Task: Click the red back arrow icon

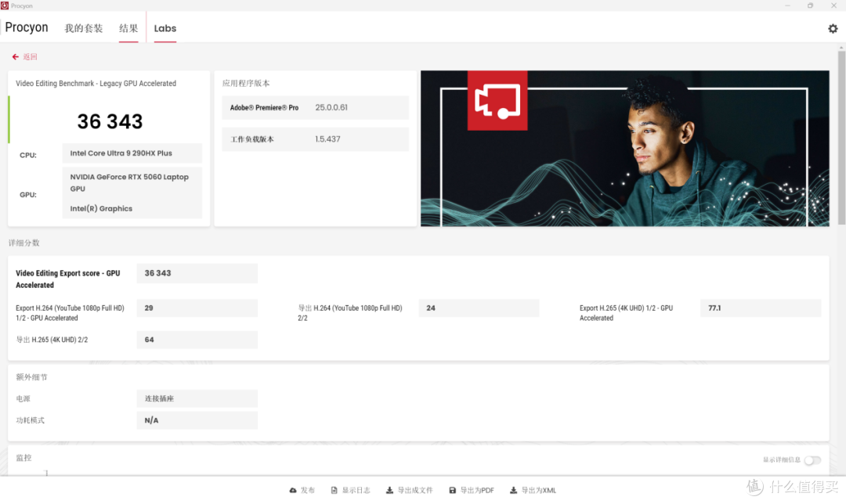Action: coord(15,56)
